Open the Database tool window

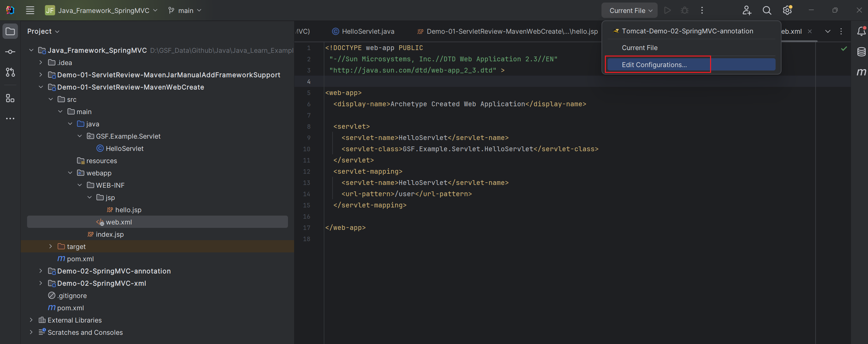(x=861, y=52)
